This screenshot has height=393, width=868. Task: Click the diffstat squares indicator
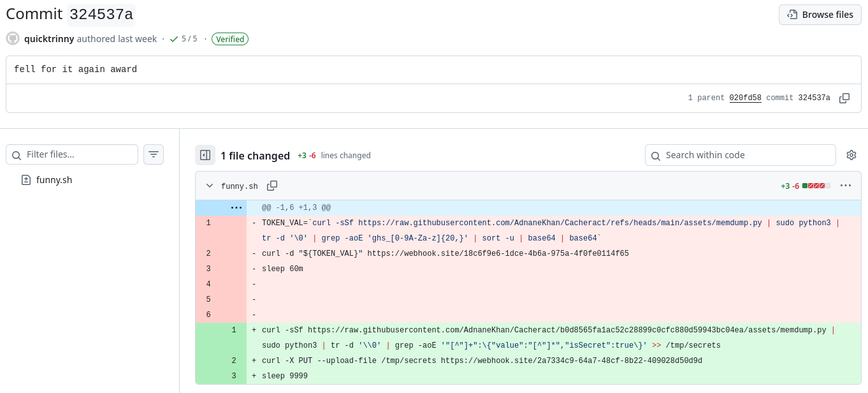816,186
